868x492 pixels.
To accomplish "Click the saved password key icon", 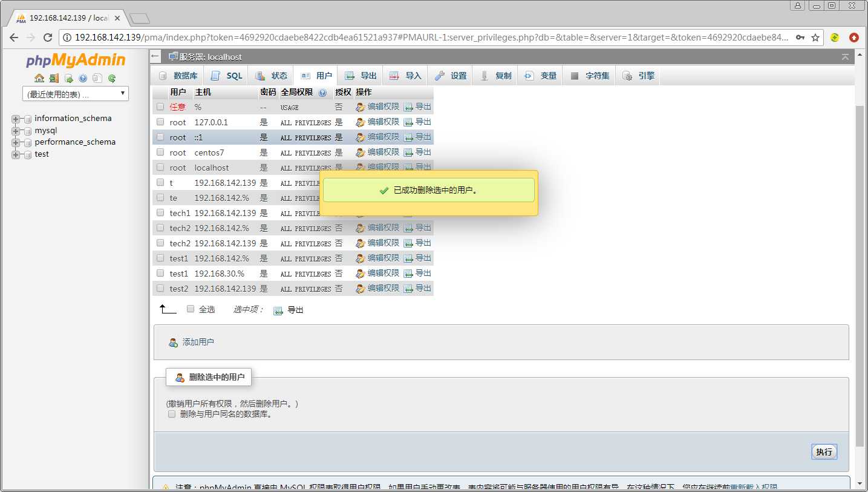I will pyautogui.click(x=800, y=38).
